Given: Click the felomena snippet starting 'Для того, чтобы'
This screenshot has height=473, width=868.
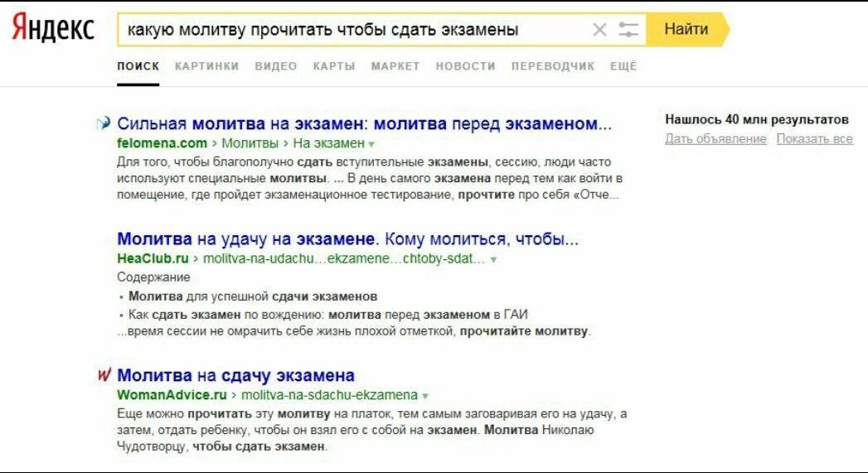Looking at the screenshot, I should point(370,178).
